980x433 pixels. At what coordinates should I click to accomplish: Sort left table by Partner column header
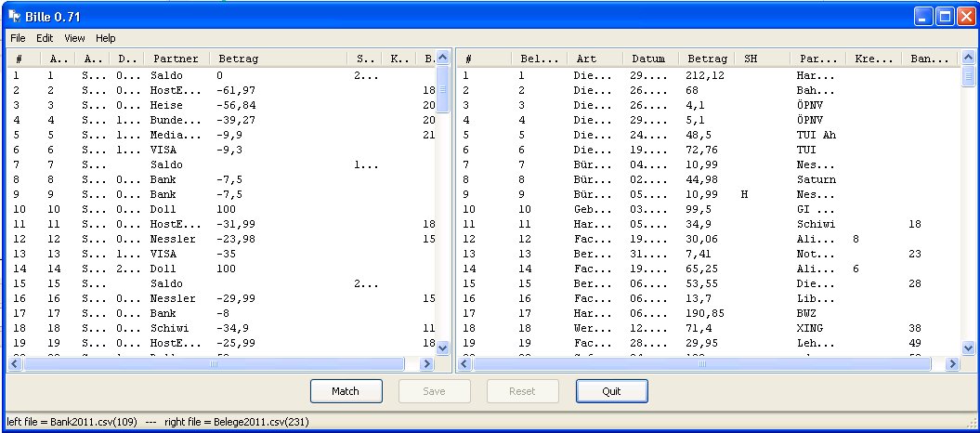pyautogui.click(x=176, y=59)
